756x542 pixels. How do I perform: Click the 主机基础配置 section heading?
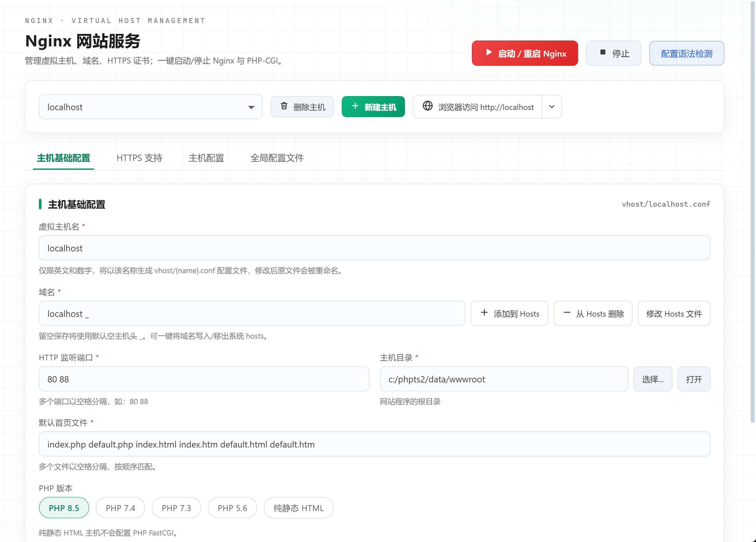(x=77, y=204)
